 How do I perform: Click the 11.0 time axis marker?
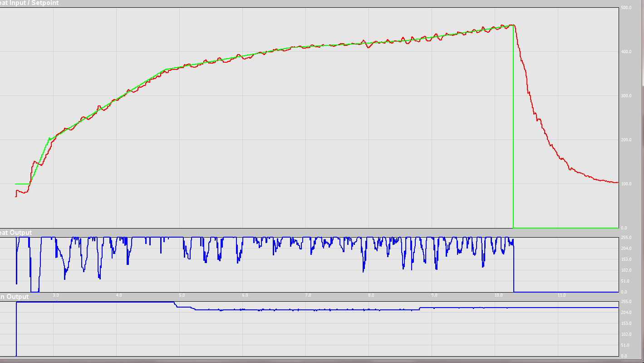tap(561, 295)
